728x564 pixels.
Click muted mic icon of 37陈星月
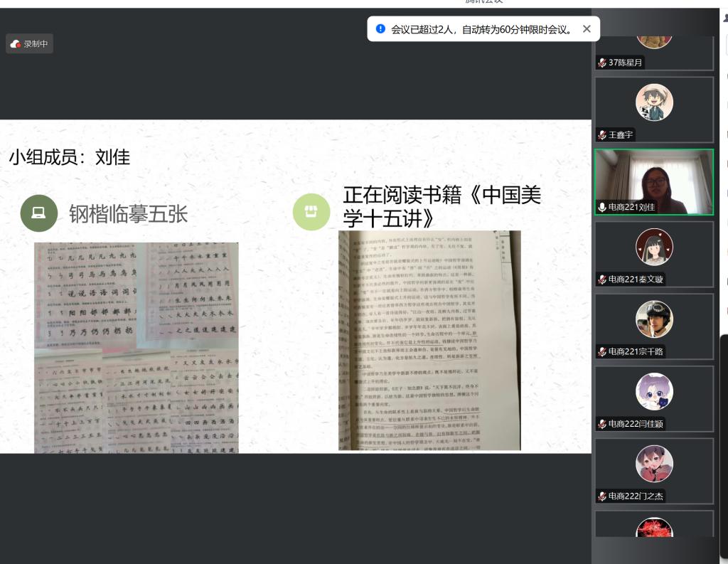pos(602,63)
